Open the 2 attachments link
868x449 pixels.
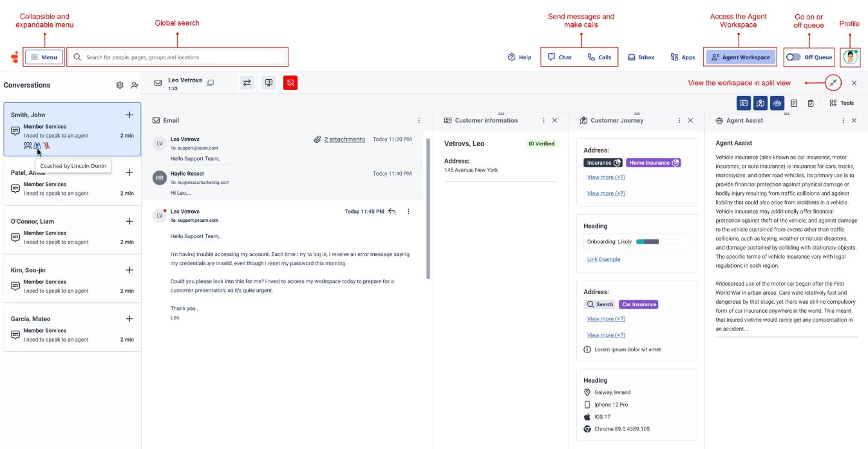[344, 139]
